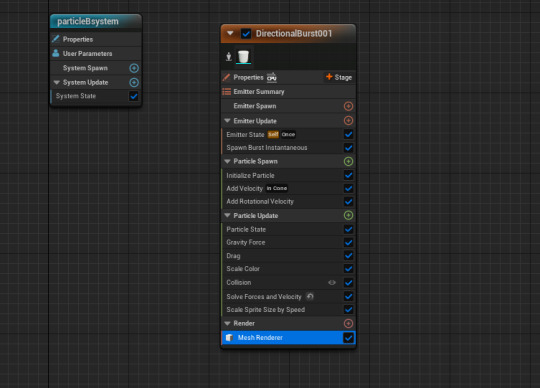Click Solve Forces and Velocity reset icon

(310, 296)
